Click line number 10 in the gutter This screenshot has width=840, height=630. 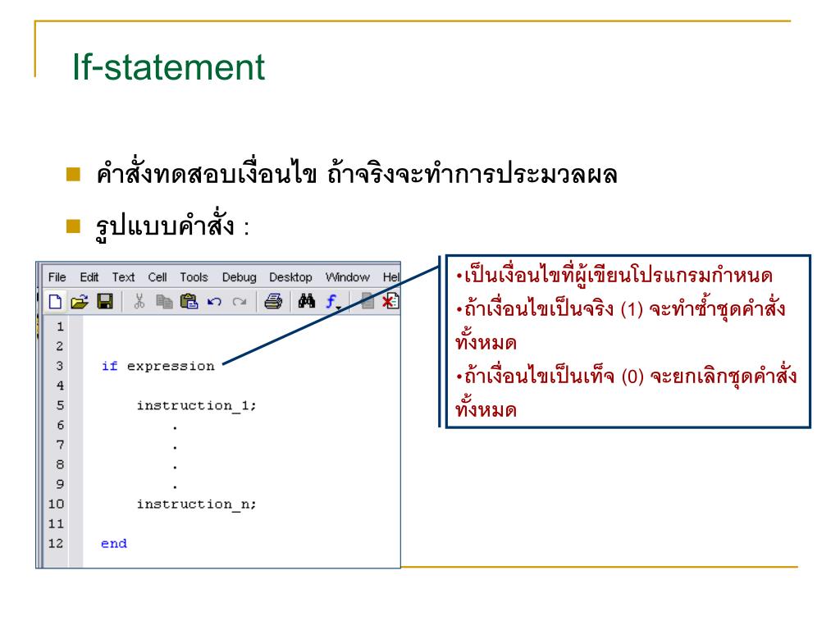(x=57, y=504)
